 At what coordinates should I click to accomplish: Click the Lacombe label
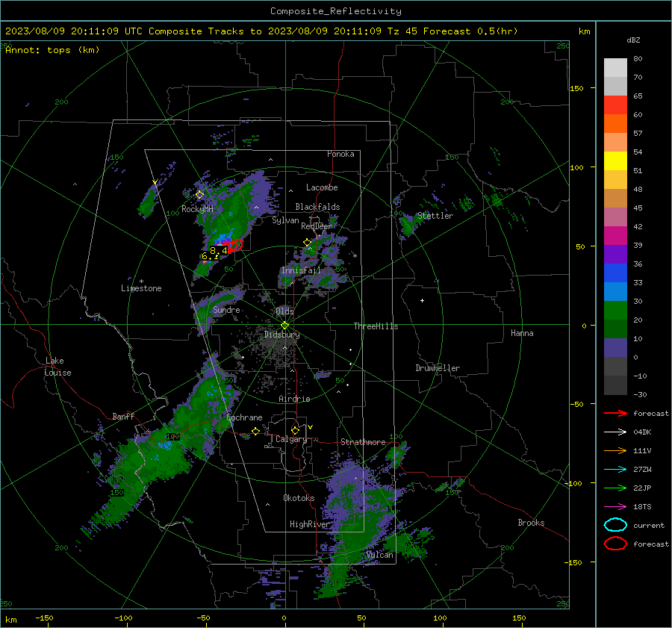322,187
